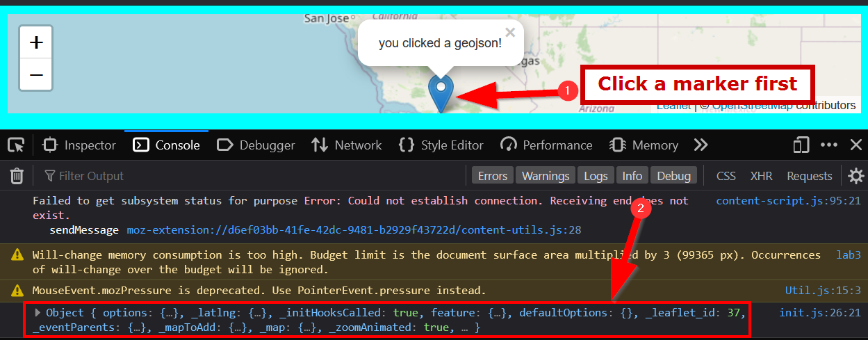Open the DevTools three-dot options menu
868x340 pixels.
coord(829,145)
